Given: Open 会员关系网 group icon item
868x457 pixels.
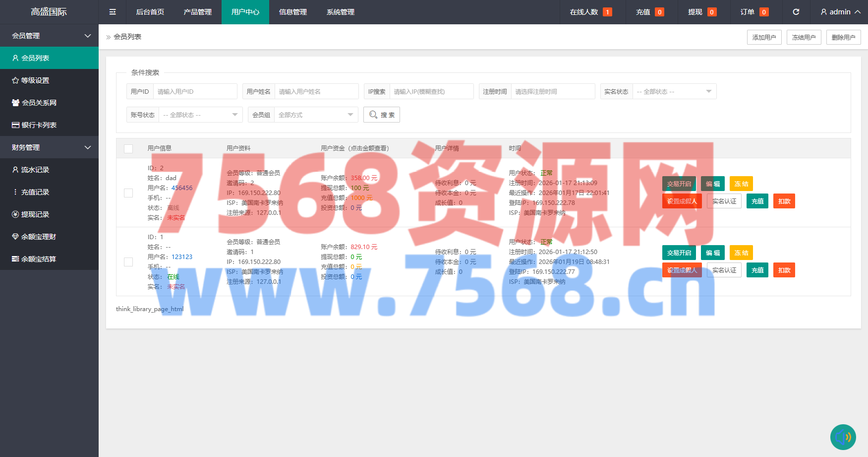Looking at the screenshot, I should 15,103.
